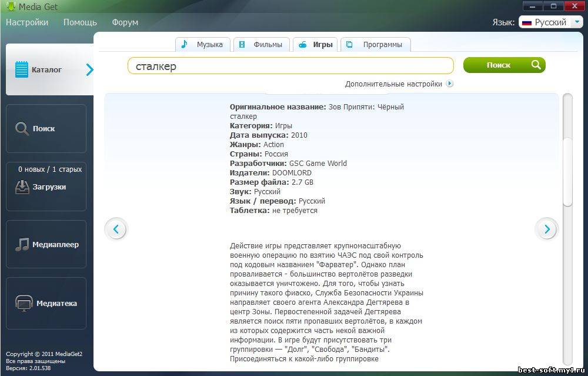Switch to the Фильмы tab
The image size is (588, 376).
(x=262, y=45)
